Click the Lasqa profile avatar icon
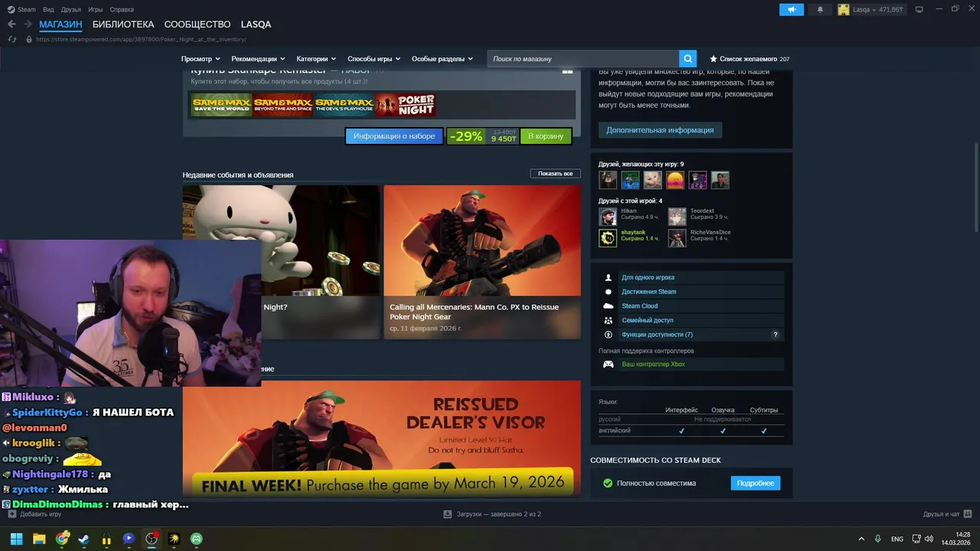 (x=844, y=9)
